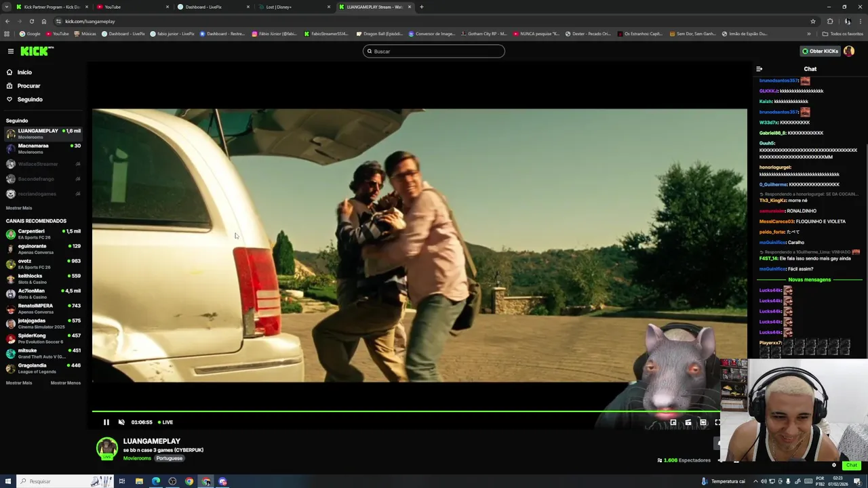Image resolution: width=868 pixels, height=488 pixels.
Task: Bookmark this page star icon
Action: (x=813, y=22)
